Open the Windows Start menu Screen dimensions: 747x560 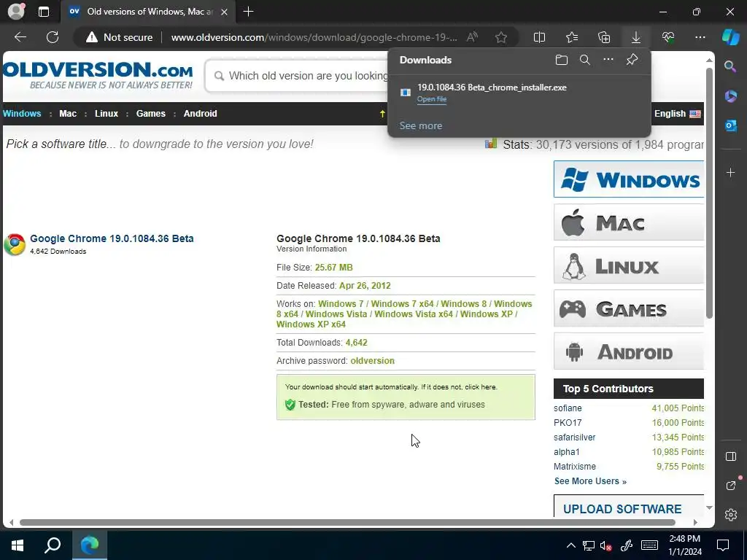coord(18,545)
